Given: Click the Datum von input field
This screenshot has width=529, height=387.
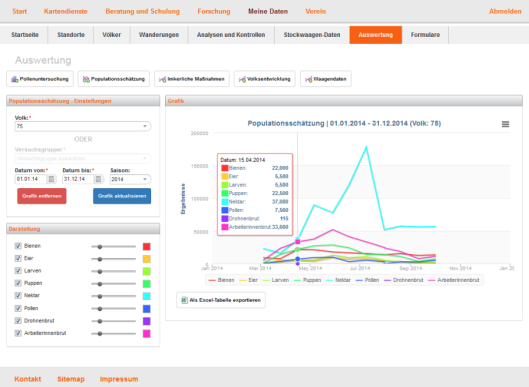Looking at the screenshot, I should pyautogui.click(x=31, y=179).
